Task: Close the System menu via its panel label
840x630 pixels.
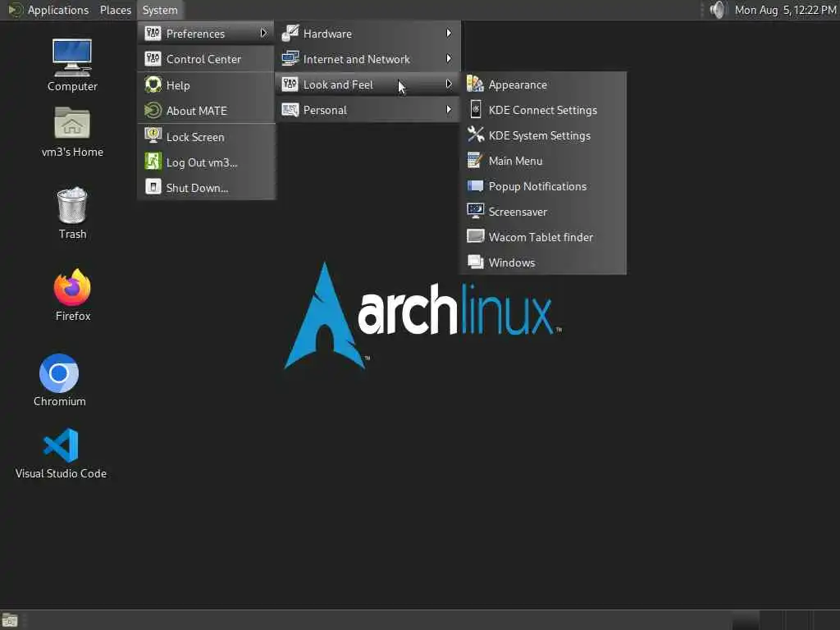Action: point(160,10)
